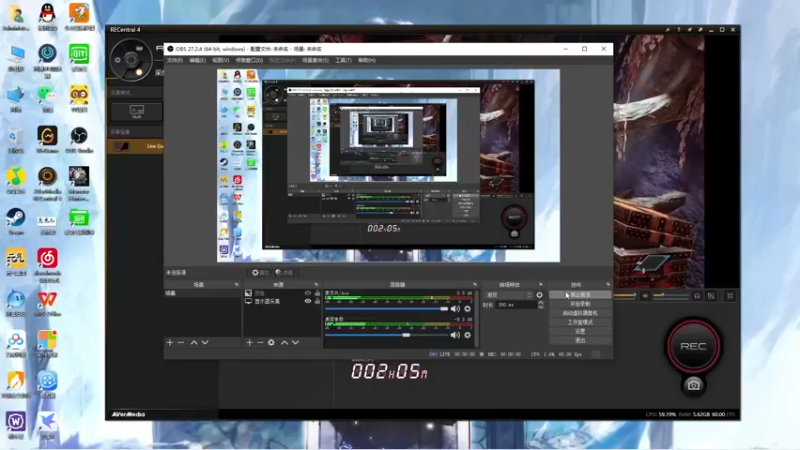Open transition properties gear icon
This screenshot has width=800, height=450.
point(539,295)
